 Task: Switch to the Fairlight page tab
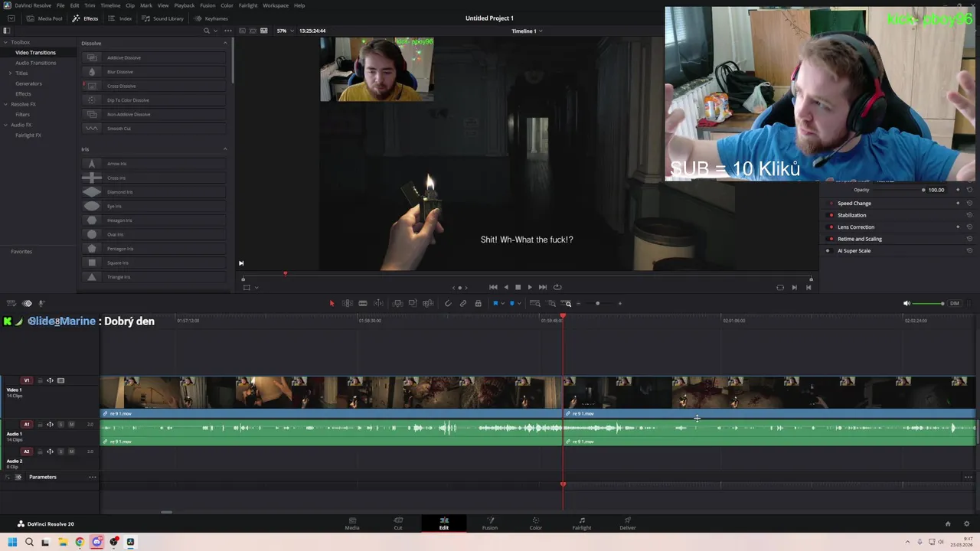[582, 523]
